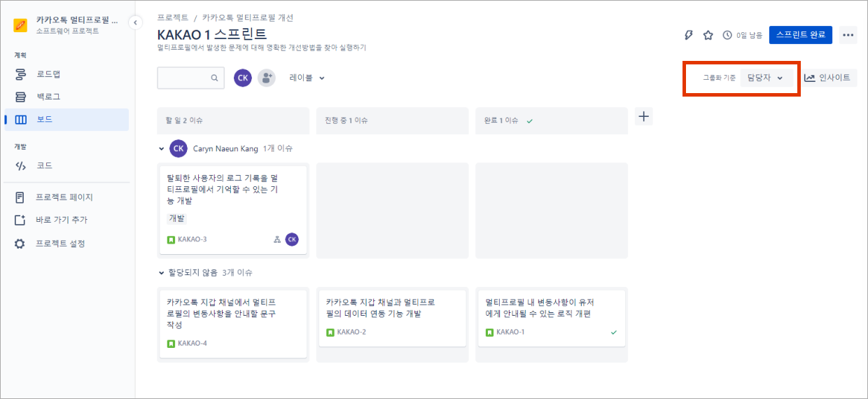Click the add people avatar icon

[266, 78]
